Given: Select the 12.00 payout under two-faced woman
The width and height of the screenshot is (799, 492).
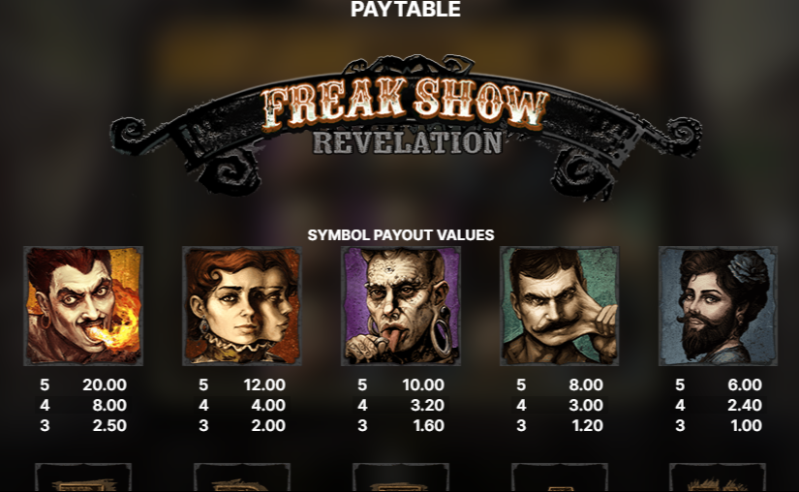Looking at the screenshot, I should (264, 385).
